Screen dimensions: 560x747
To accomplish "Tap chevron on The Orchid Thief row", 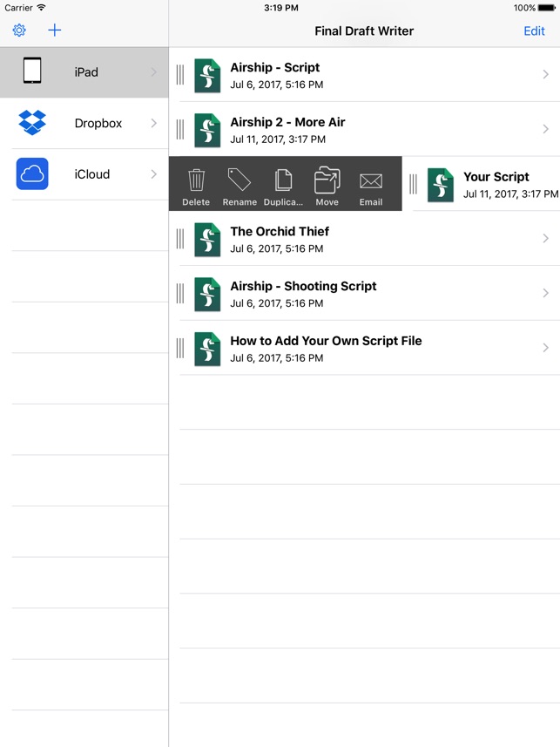I will pyautogui.click(x=546, y=238).
